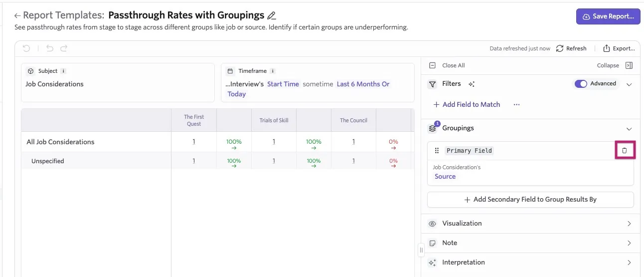The width and height of the screenshot is (644, 277).
Task: Expand the Visualization section
Action: [x=530, y=224]
